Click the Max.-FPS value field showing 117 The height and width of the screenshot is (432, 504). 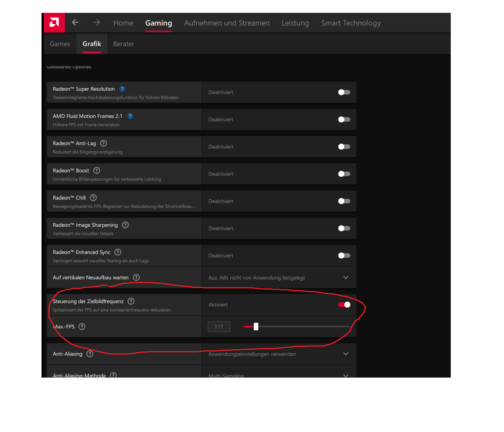pyautogui.click(x=219, y=327)
